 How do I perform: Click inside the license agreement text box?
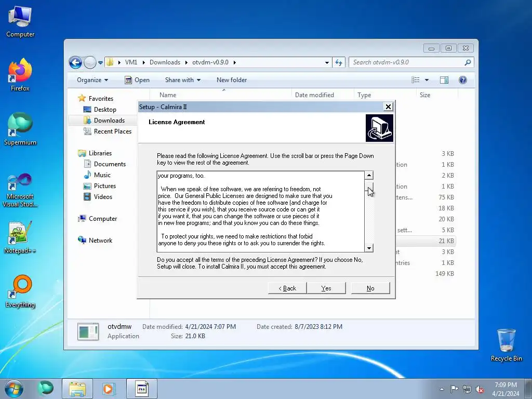(261, 212)
